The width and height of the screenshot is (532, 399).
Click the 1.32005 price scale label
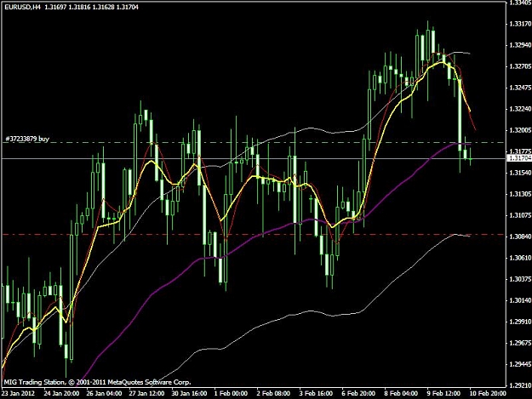[520, 130]
